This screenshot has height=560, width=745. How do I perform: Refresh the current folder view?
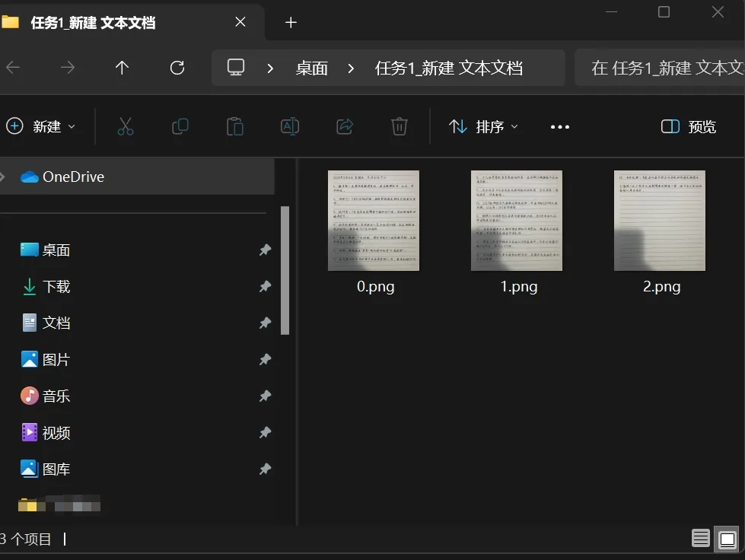177,68
